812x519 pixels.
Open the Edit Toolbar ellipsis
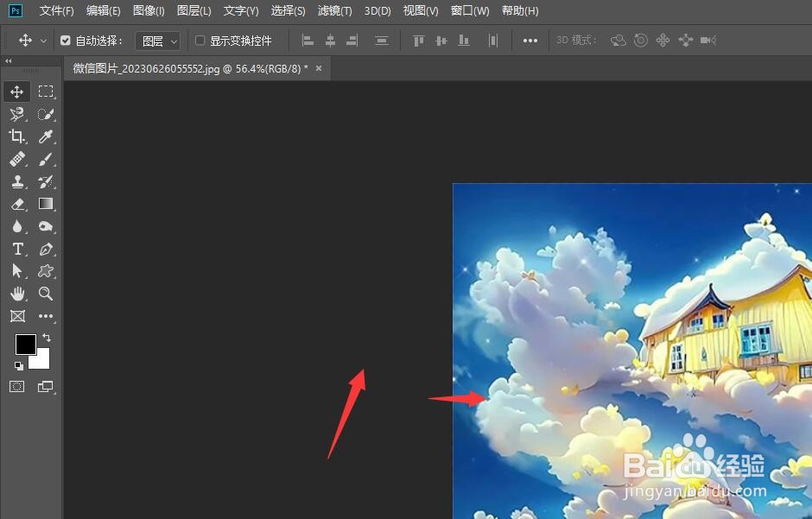coord(46,316)
